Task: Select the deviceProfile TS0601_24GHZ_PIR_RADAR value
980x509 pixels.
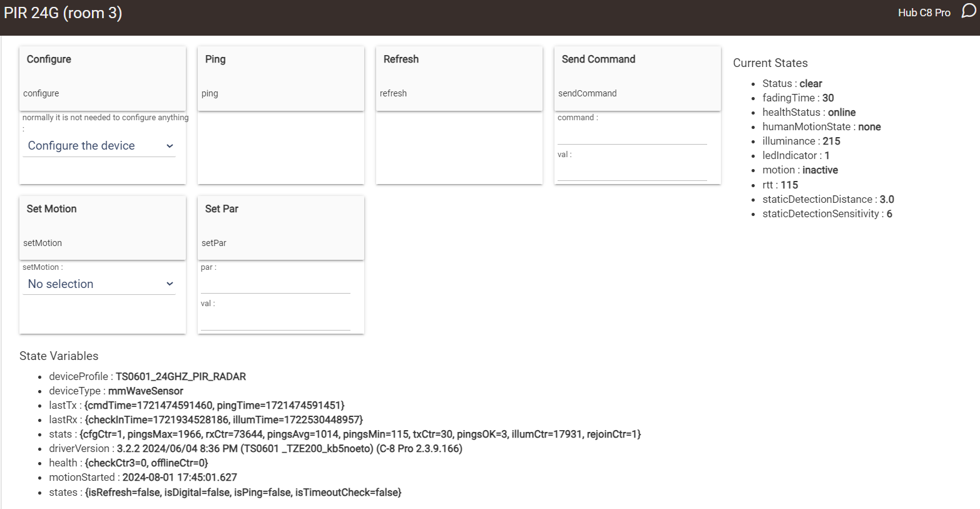Action: [x=181, y=376]
